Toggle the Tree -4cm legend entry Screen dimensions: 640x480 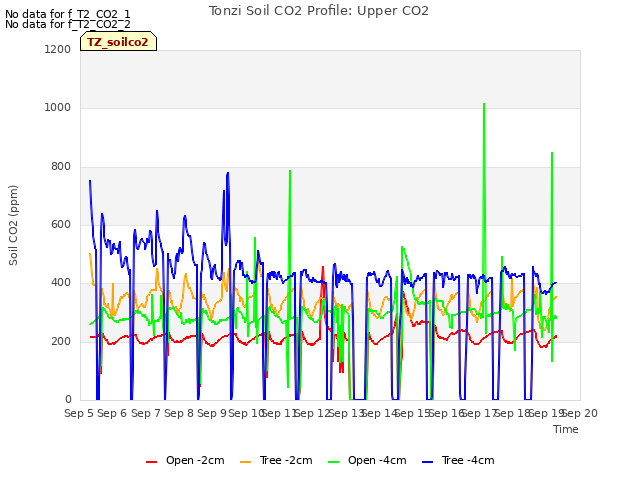[x=458, y=460]
